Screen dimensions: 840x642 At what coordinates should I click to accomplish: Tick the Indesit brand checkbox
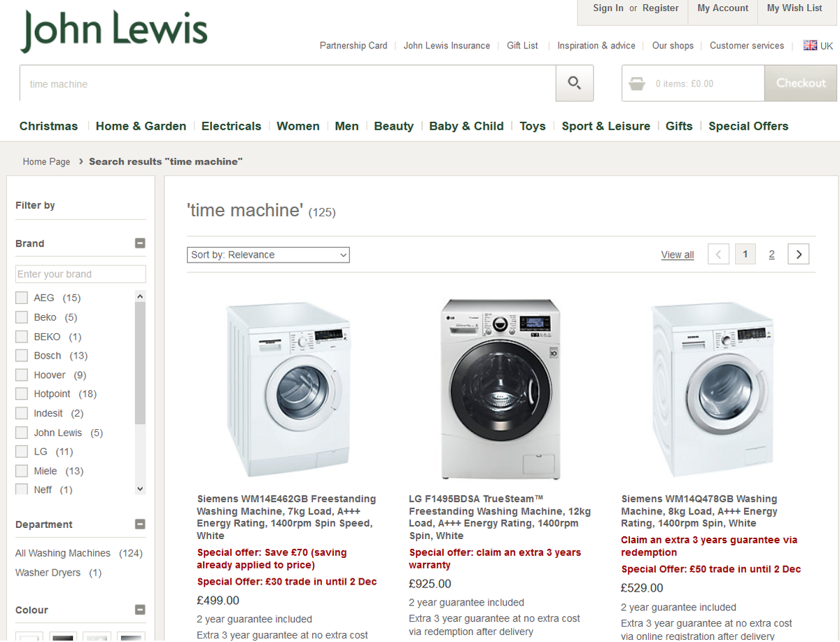[x=22, y=414]
